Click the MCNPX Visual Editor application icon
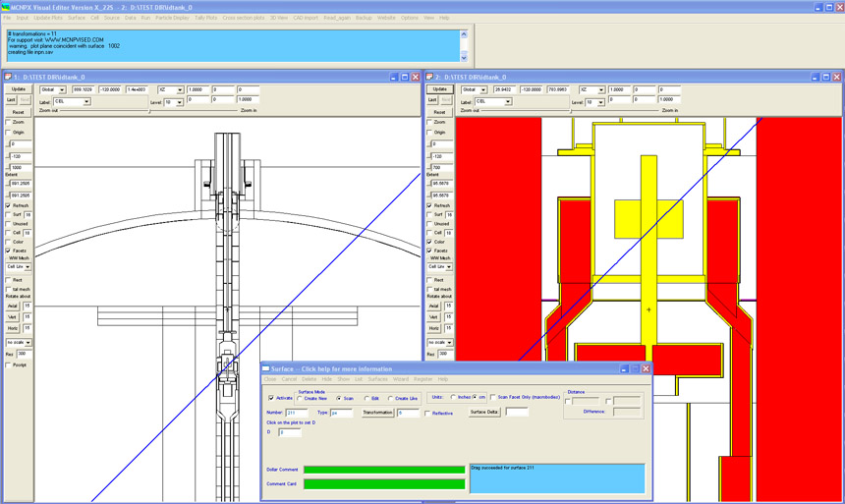Viewport: 845px width, 504px height. (5, 7)
